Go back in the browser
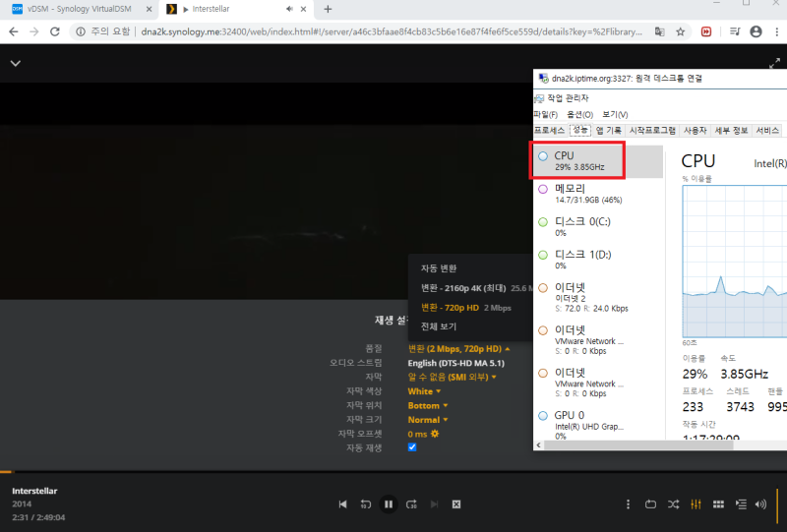The image size is (787, 532). (14, 31)
